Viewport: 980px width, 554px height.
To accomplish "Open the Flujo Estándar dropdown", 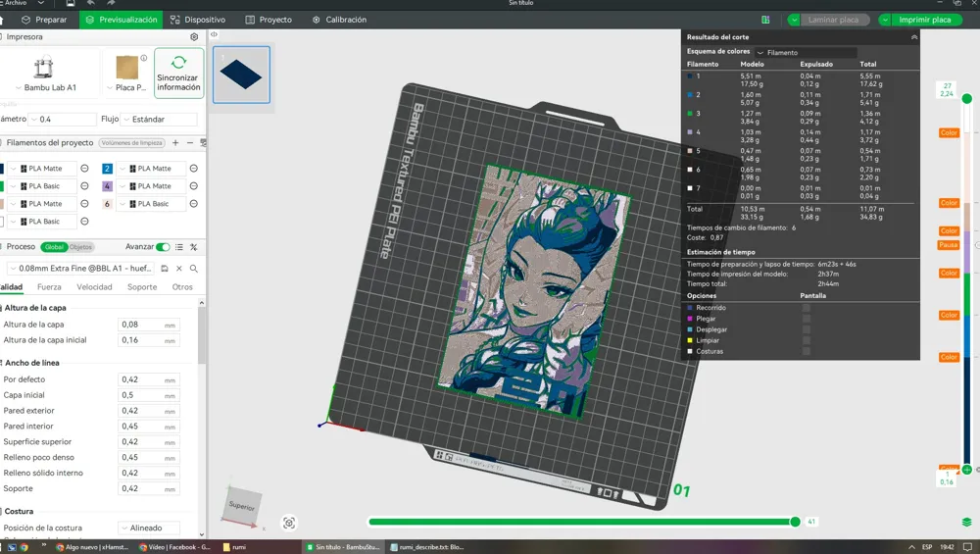I will coord(160,119).
